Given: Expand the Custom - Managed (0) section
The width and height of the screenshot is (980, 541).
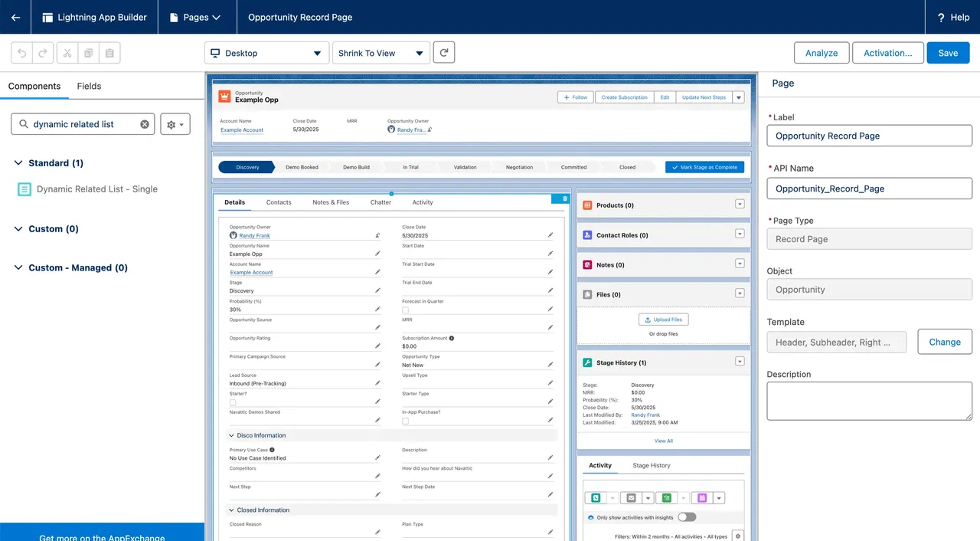Looking at the screenshot, I should click(x=19, y=268).
